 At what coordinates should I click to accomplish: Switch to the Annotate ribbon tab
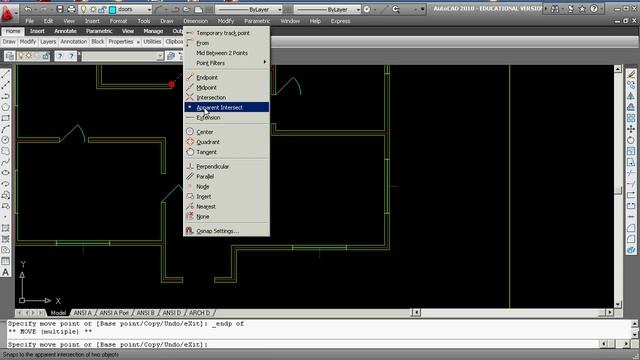coord(65,31)
